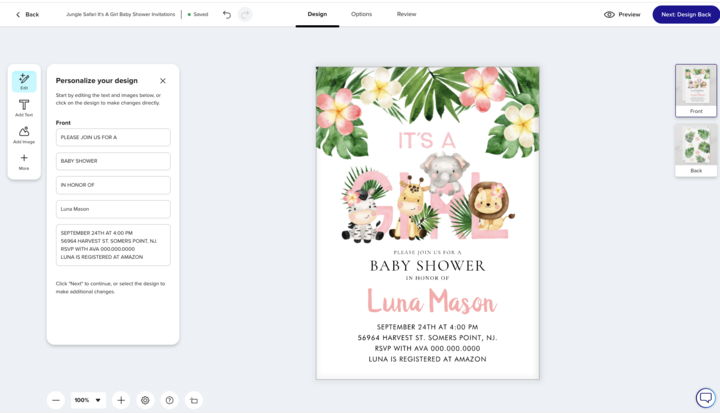Select the Back page thumbnail

point(696,149)
